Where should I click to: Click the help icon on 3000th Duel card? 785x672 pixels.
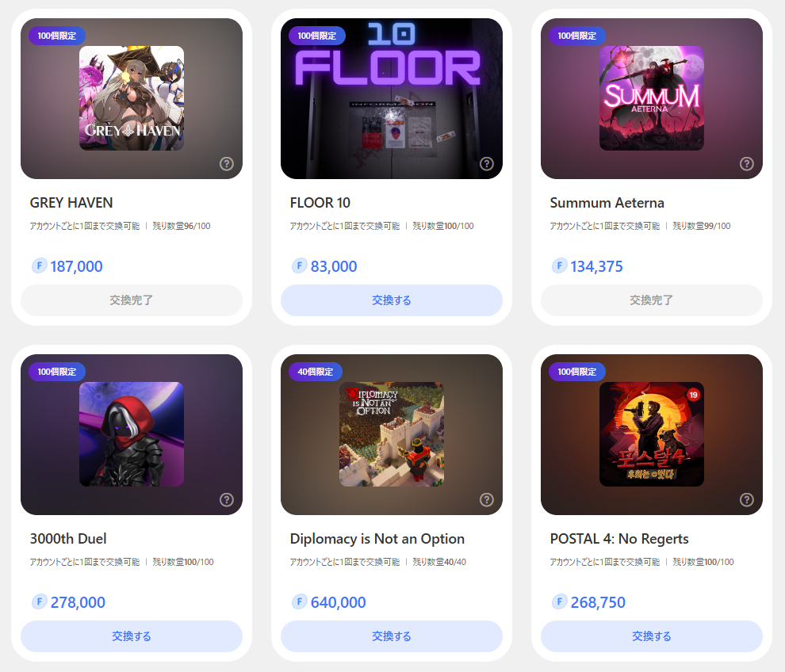[x=227, y=500]
